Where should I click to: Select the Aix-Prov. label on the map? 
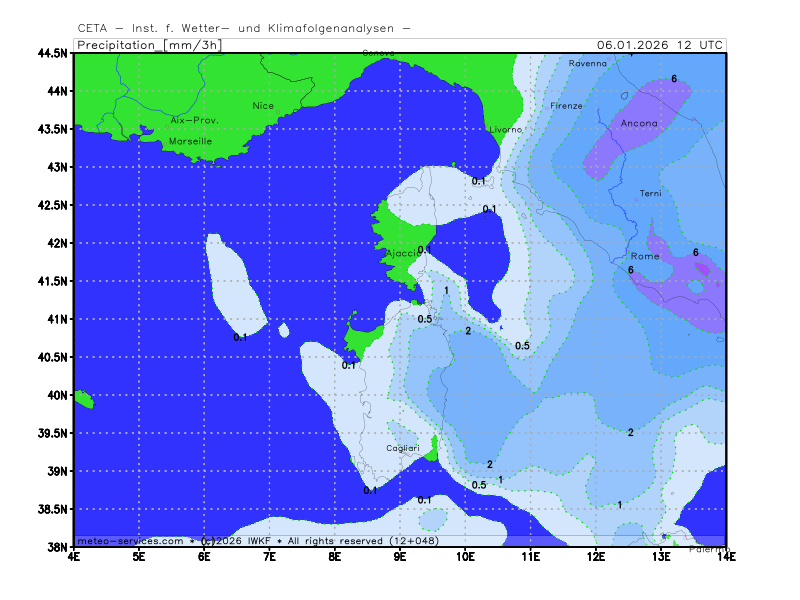pyautogui.click(x=194, y=120)
